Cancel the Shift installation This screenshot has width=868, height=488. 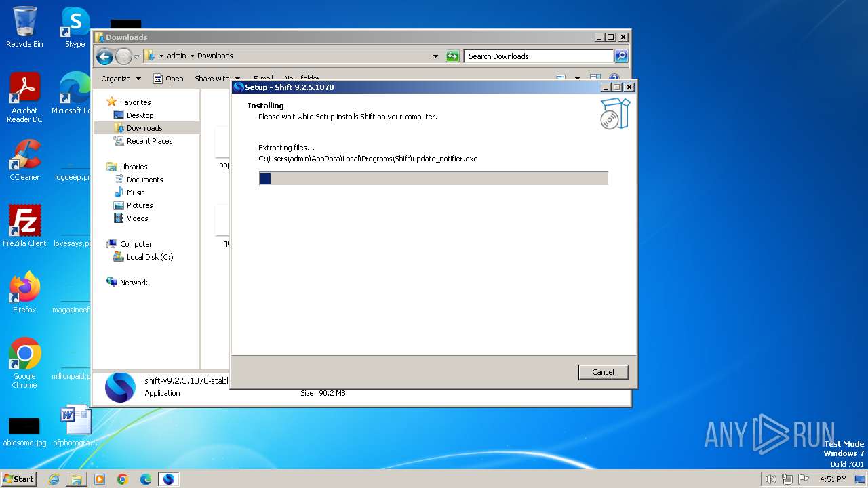coord(603,372)
